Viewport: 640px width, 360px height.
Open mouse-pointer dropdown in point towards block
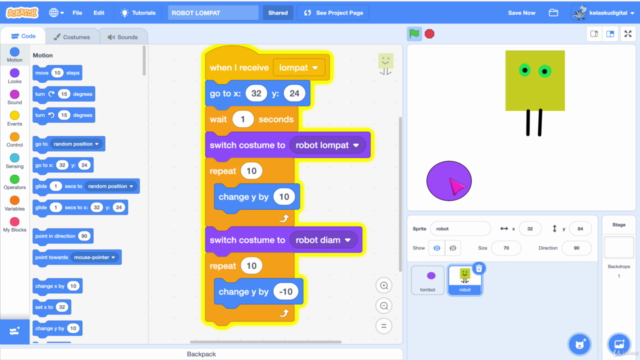[x=94, y=257]
